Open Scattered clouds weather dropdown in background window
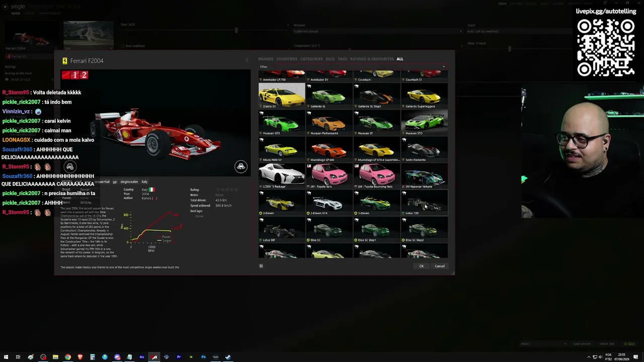 pos(377,31)
